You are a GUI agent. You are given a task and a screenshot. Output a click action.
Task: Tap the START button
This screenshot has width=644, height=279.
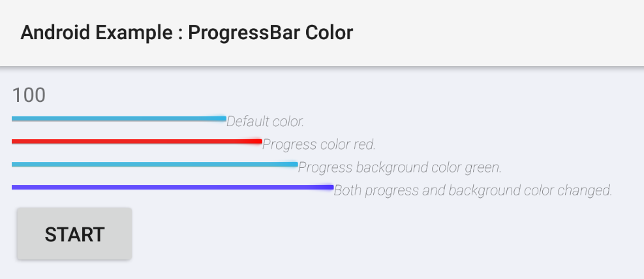(74, 234)
